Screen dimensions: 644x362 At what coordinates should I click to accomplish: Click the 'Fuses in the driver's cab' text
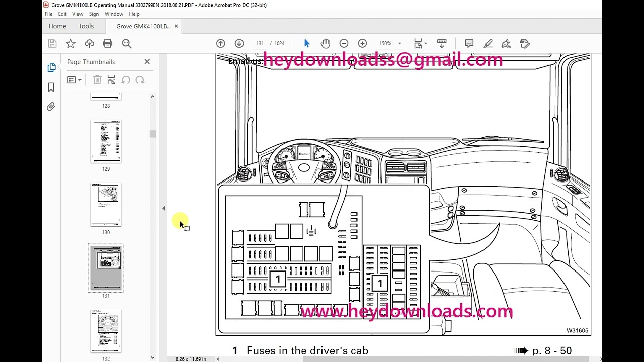point(307,351)
